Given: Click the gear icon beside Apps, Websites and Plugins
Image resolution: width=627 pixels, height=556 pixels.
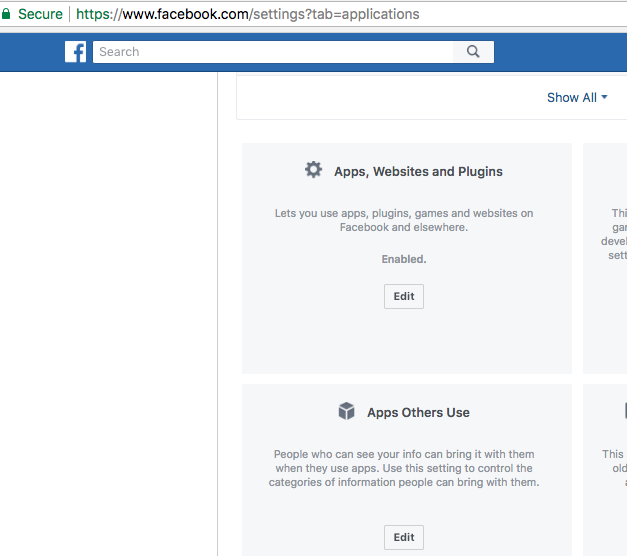Looking at the screenshot, I should point(314,170).
